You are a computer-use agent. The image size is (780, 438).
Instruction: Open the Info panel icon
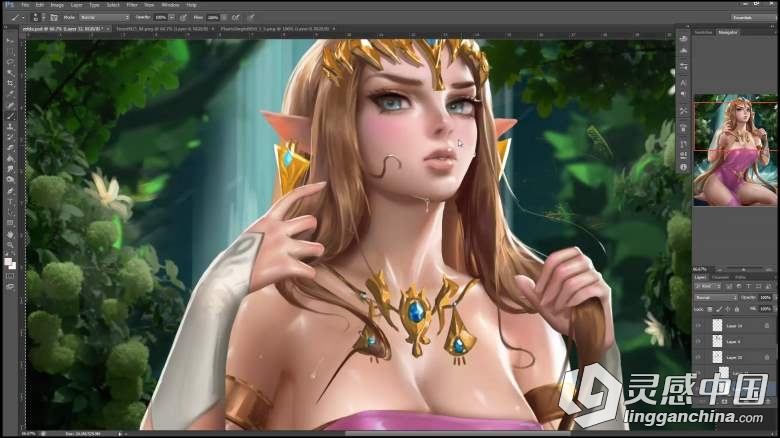point(683,168)
